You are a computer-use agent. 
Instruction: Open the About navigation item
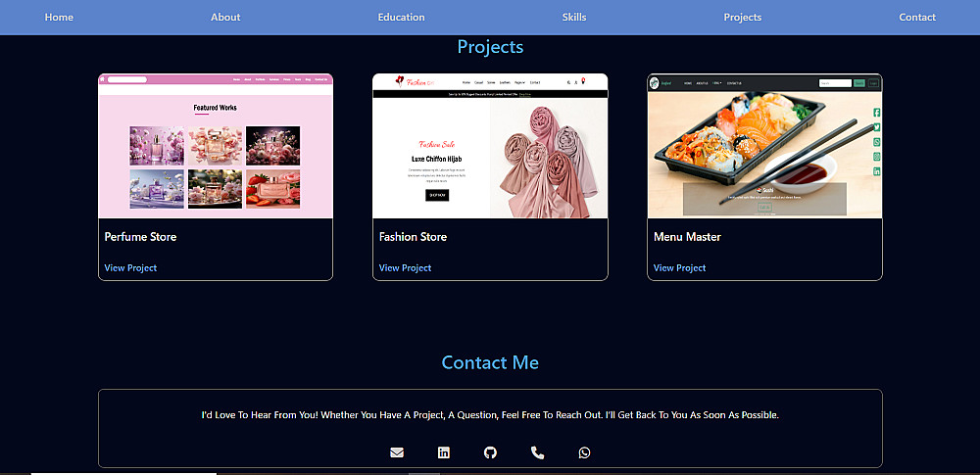pos(225,17)
